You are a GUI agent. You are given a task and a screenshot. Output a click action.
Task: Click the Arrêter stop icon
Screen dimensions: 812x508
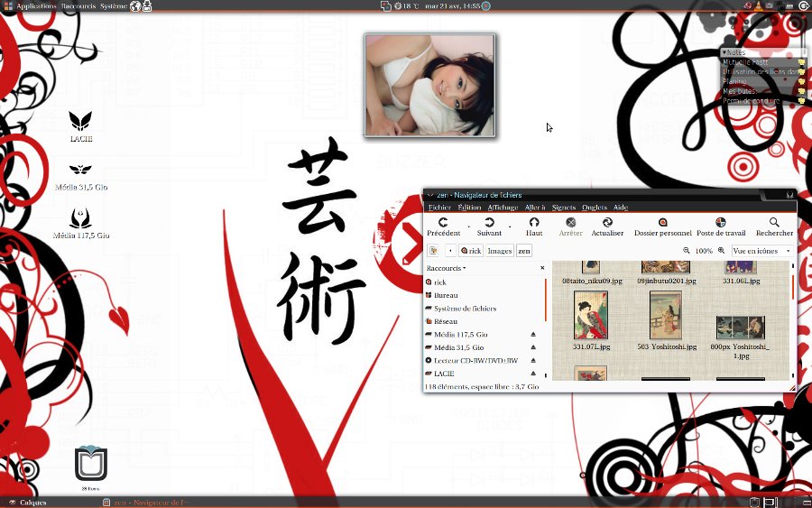(571, 222)
